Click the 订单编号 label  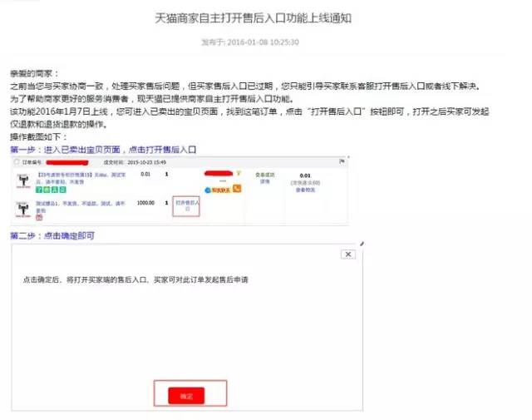pos(32,162)
